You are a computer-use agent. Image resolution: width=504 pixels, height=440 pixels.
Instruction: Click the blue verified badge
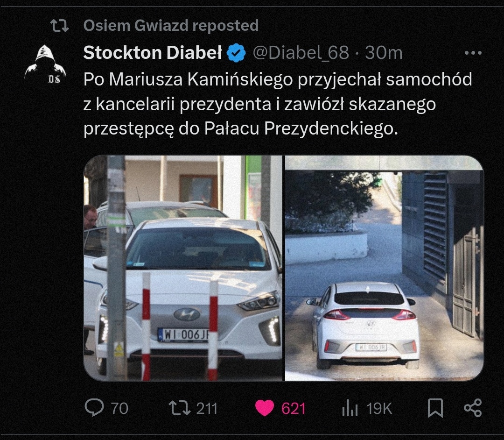(236, 53)
